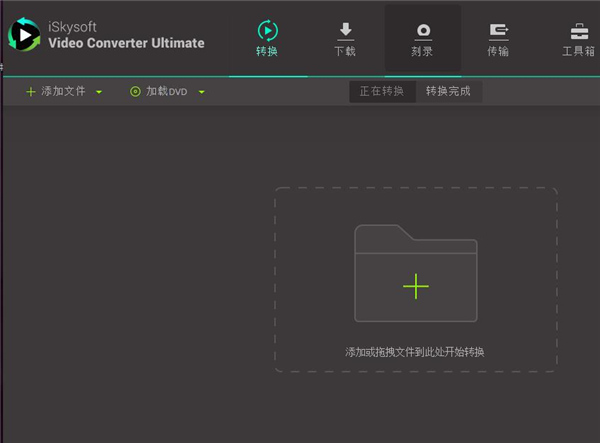Click the 传输 tab label
The height and width of the screenshot is (443, 600).
tap(498, 51)
